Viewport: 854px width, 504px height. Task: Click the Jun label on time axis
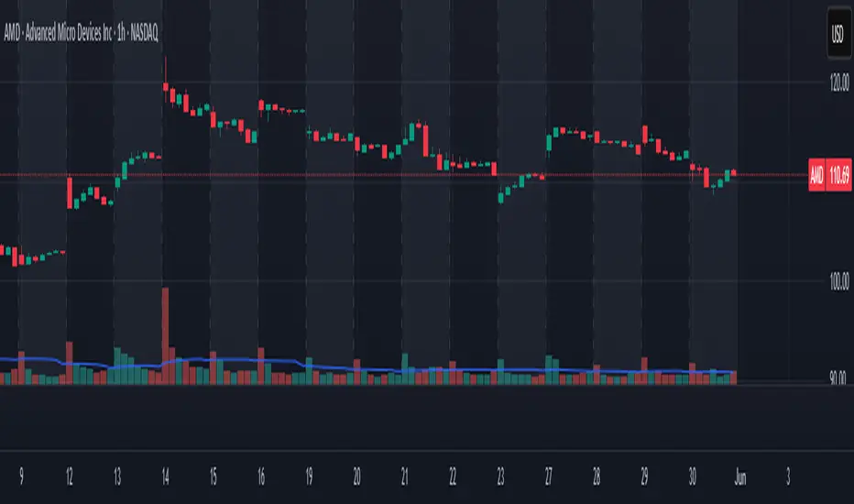coord(740,477)
